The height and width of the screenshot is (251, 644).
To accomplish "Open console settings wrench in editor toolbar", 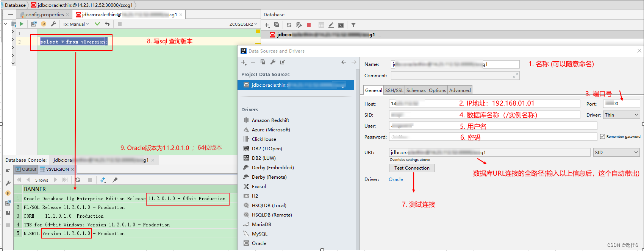I will tap(53, 24).
